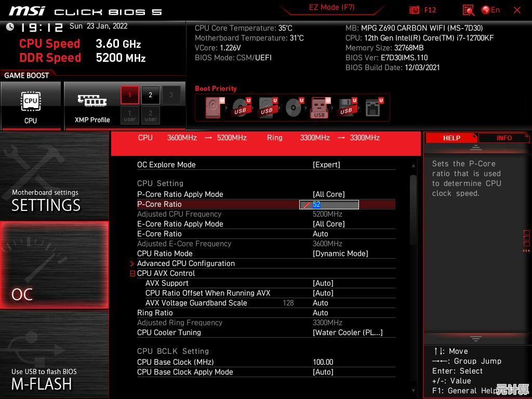This screenshot has height=399, width=532.
Task: Collapse the CPU AVX Control section
Action: 132,273
